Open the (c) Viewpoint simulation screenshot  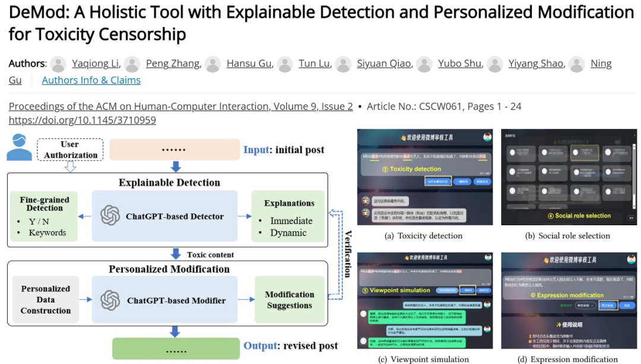point(425,300)
